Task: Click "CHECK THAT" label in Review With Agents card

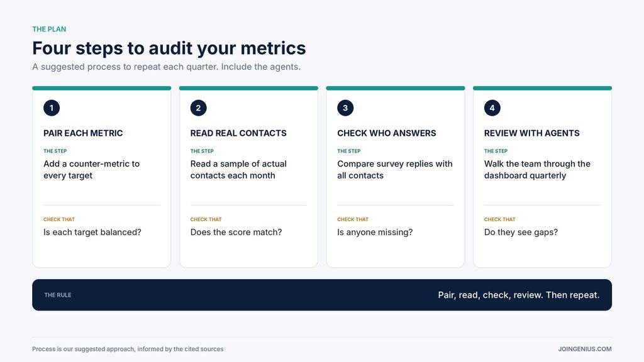Action: coord(500,219)
